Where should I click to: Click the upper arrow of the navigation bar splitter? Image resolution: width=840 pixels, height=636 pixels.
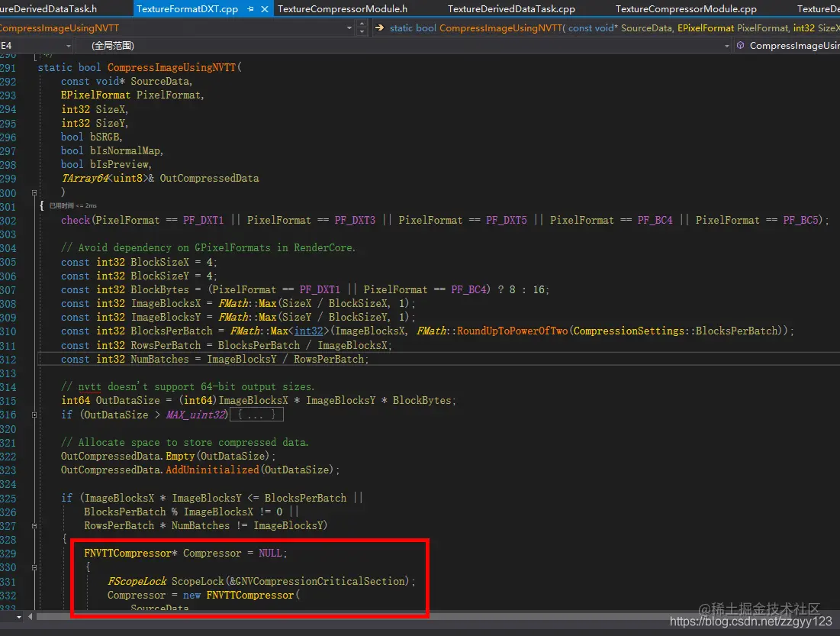pyautogui.click(x=362, y=24)
